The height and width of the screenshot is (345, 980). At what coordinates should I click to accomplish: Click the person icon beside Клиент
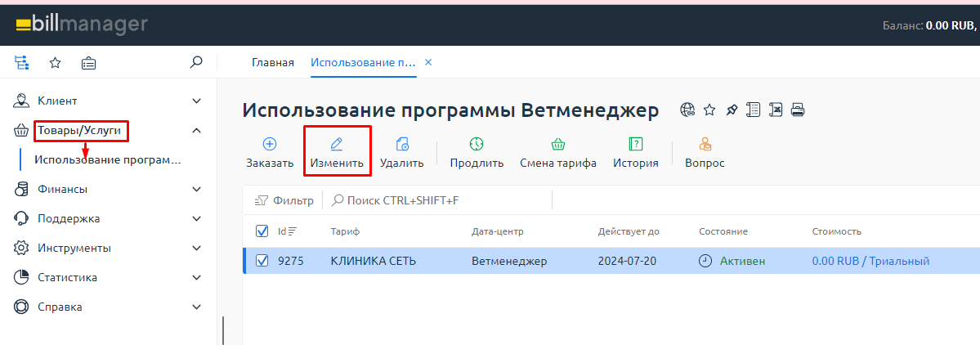tap(21, 100)
